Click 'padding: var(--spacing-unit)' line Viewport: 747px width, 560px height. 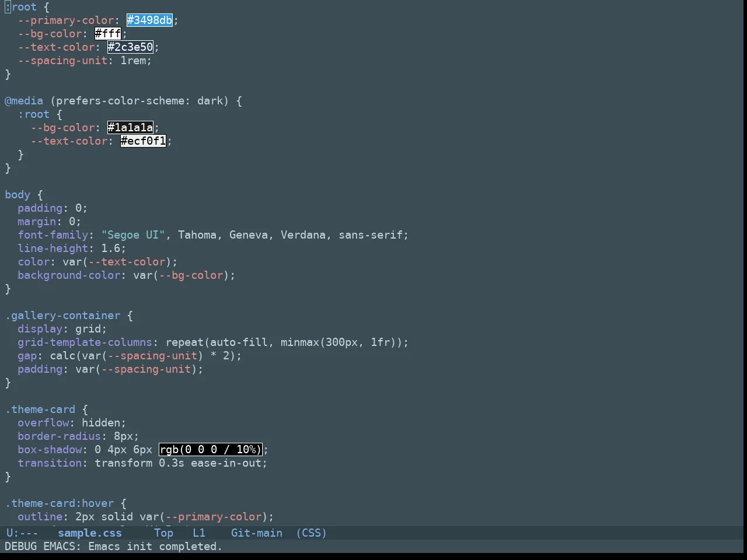pyautogui.click(x=110, y=369)
